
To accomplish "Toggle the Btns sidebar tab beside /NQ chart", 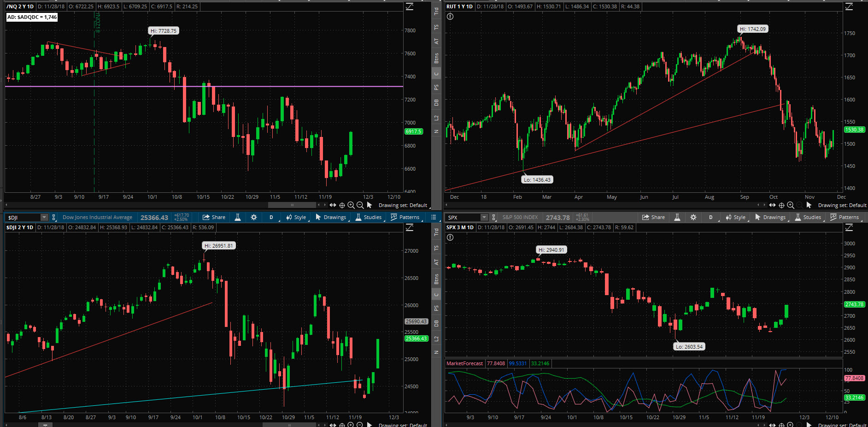I will 436,58.
